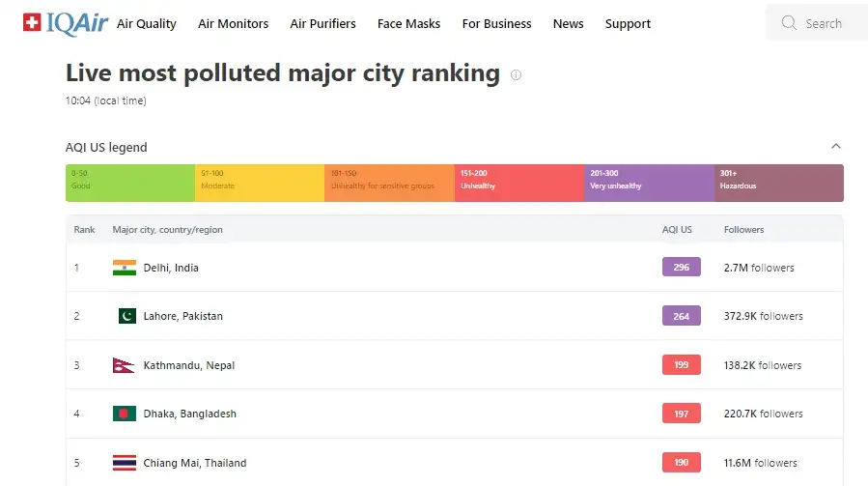
Task: Click the India flag icon
Action: pyautogui.click(x=125, y=268)
